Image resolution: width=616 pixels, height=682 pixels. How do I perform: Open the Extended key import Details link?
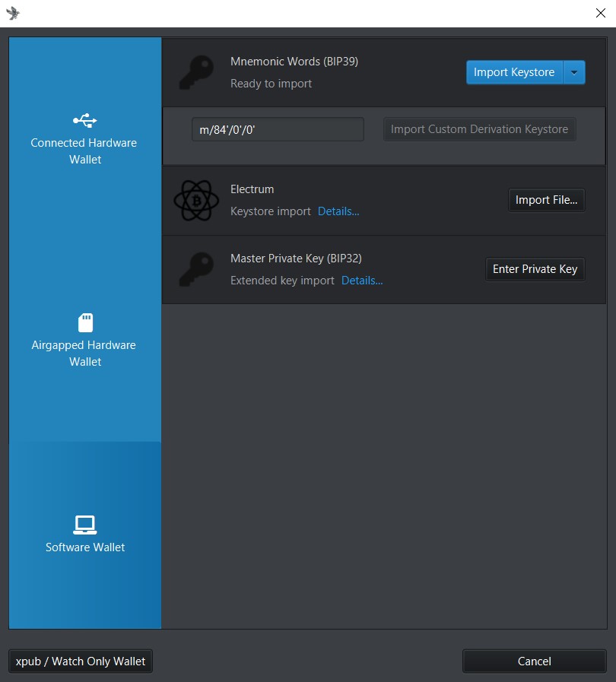click(362, 281)
